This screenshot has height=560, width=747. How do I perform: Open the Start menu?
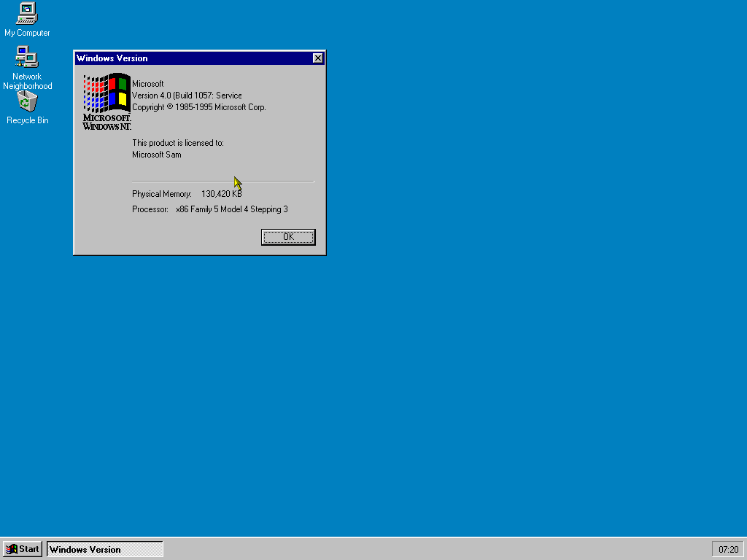[23, 549]
